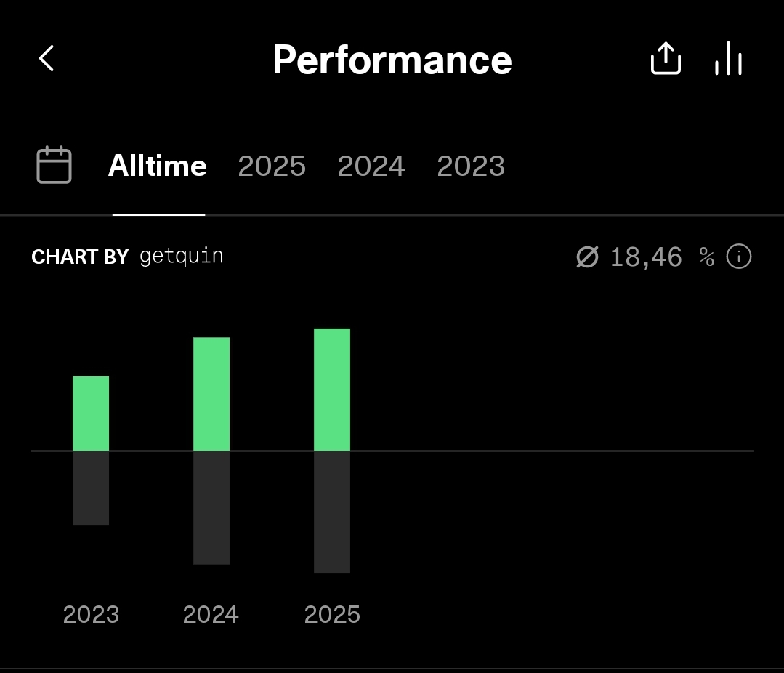Tap the green 2025 performance bar
The width and height of the screenshot is (784, 673).
pos(332,390)
